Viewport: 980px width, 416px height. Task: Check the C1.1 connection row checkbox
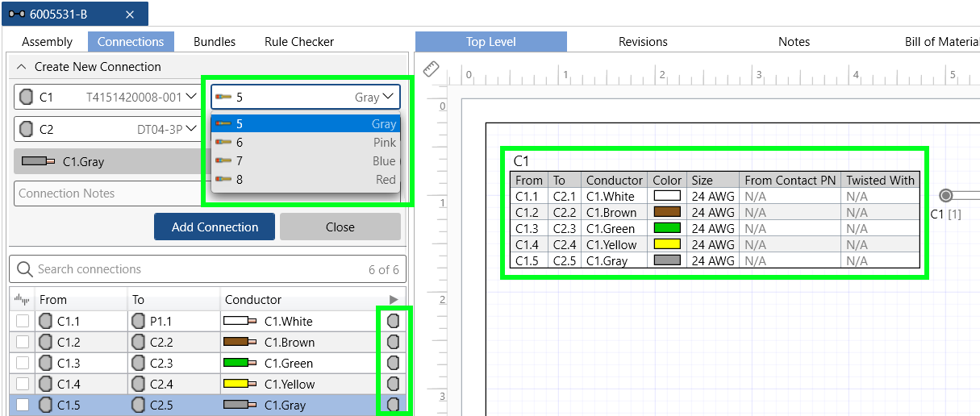pos(23,321)
